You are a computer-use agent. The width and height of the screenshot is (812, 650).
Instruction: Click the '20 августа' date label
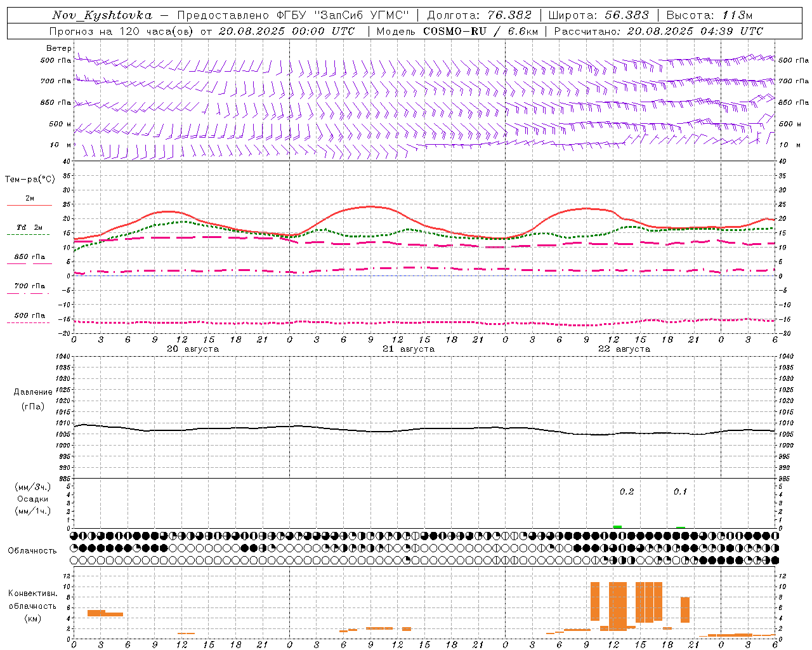tap(193, 349)
